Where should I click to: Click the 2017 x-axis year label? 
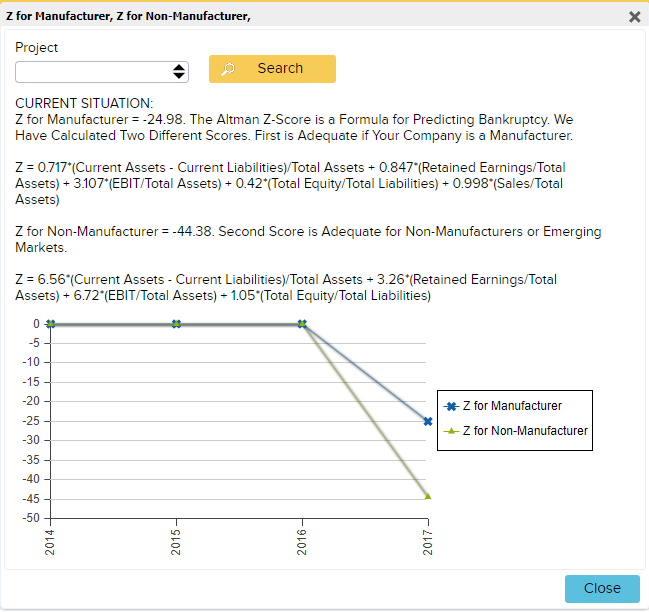coord(428,542)
